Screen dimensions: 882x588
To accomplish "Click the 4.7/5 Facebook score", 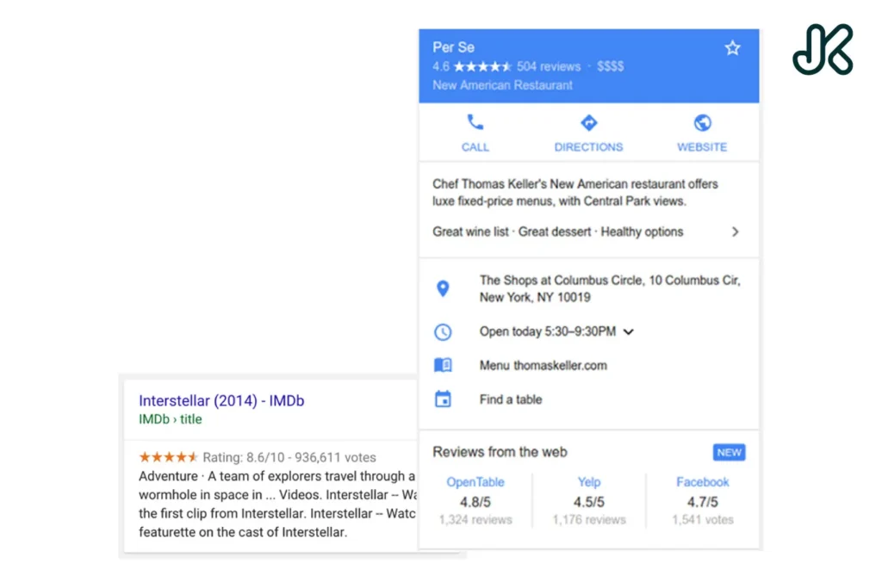I will 703,501.
